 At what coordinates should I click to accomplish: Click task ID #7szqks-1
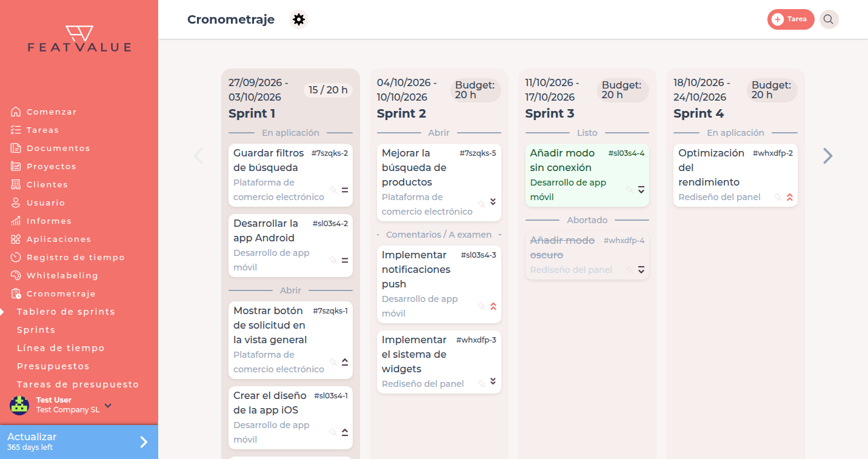(x=330, y=311)
